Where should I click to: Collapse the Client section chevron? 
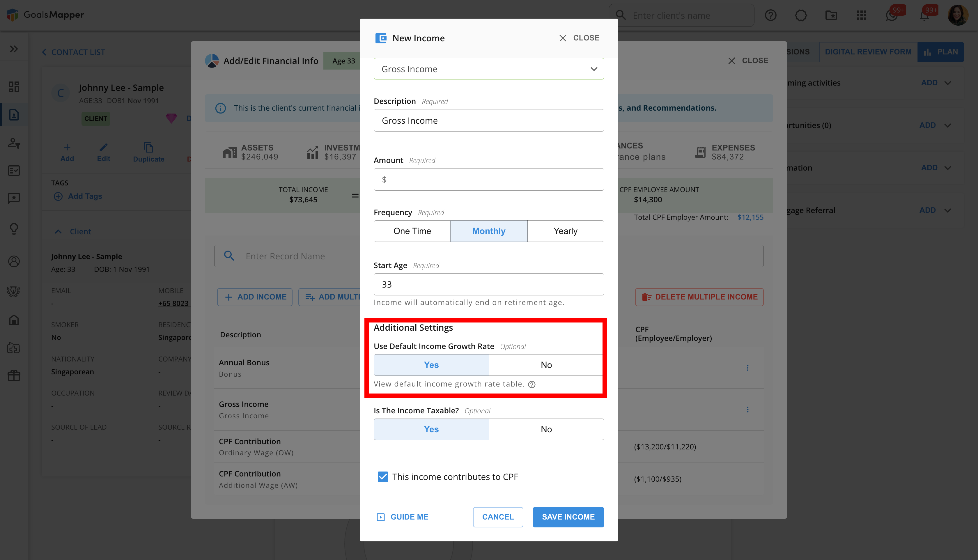tap(58, 232)
